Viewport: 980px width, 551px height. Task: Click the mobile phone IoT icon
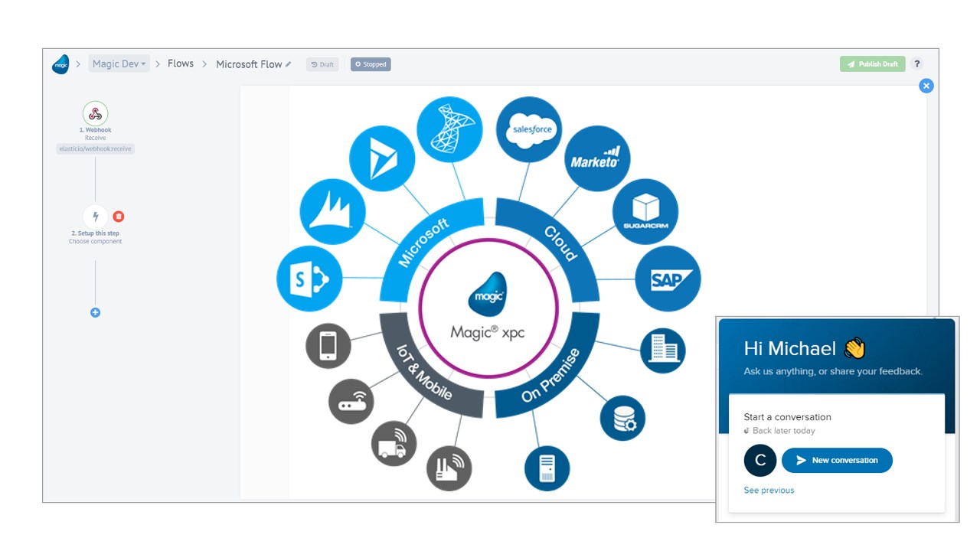328,346
